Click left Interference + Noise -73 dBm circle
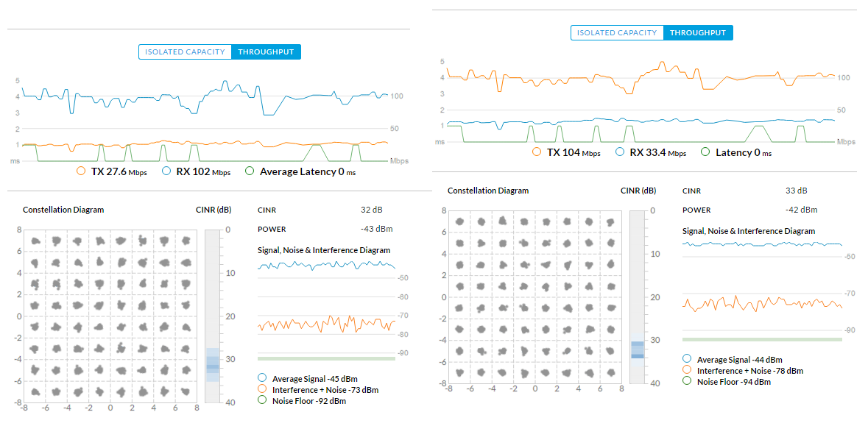868x426 pixels. coord(262,389)
